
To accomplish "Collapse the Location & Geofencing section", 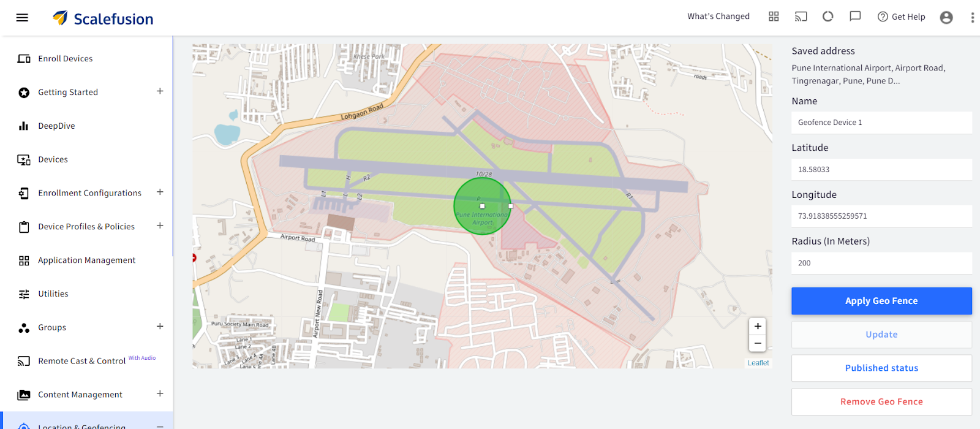I will pos(160,426).
